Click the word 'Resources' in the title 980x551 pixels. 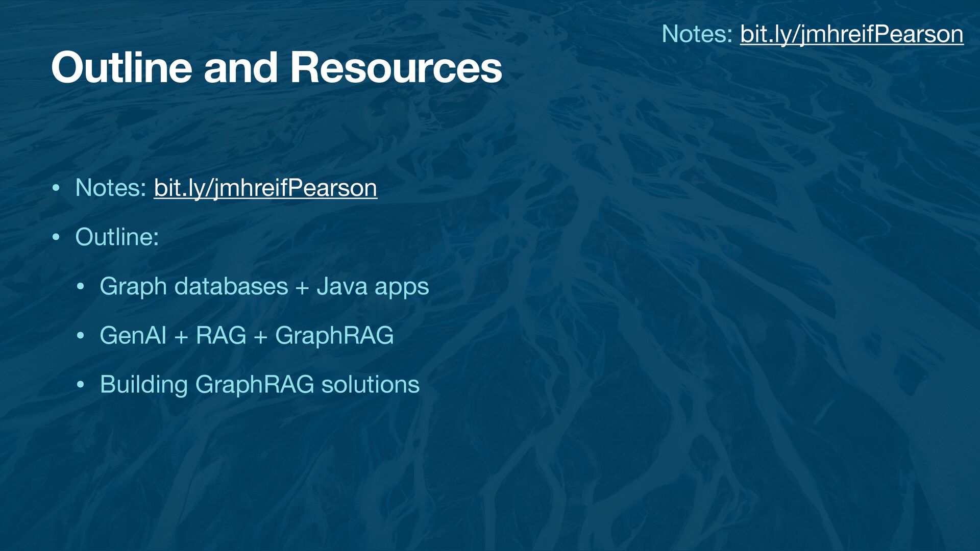[x=396, y=68]
